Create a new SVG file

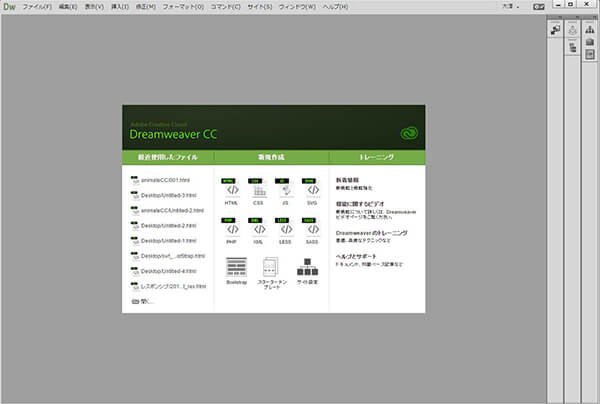coord(312,191)
